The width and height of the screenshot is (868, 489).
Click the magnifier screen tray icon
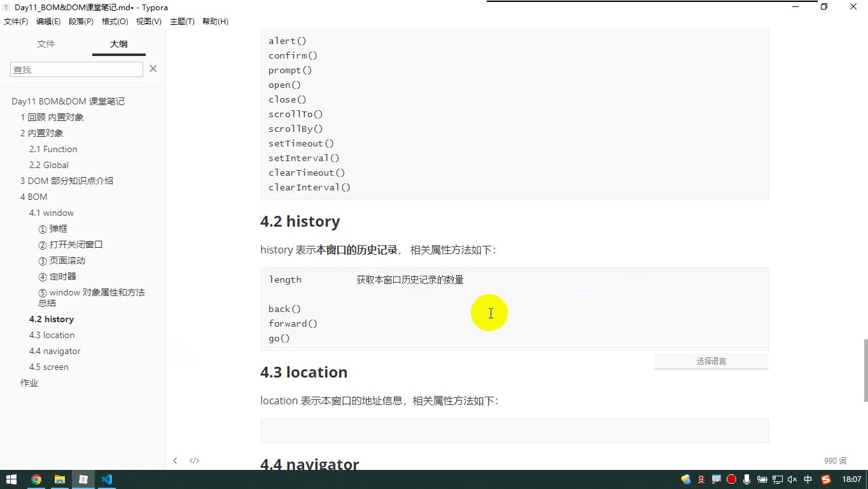point(717,479)
